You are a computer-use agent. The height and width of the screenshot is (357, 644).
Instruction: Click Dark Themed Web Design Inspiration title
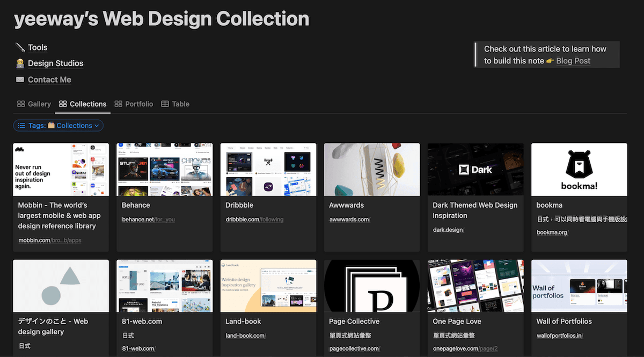coord(475,210)
